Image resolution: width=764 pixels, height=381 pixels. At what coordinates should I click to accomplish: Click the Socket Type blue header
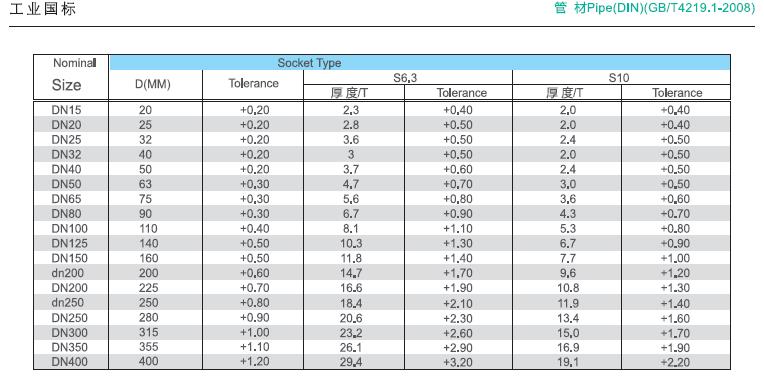pyautogui.click(x=420, y=63)
